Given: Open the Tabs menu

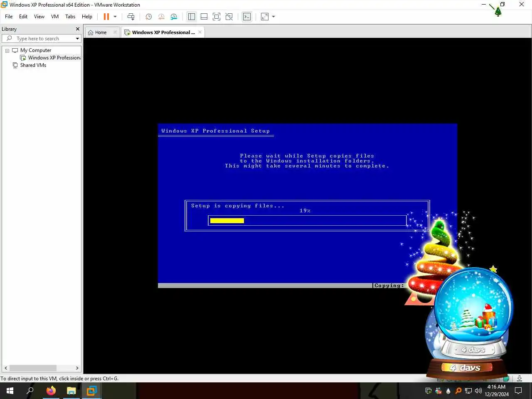Looking at the screenshot, I should (x=70, y=17).
